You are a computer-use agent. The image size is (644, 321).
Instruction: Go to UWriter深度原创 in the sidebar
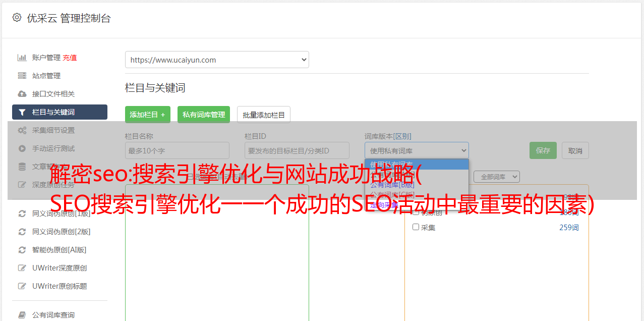[x=60, y=268]
